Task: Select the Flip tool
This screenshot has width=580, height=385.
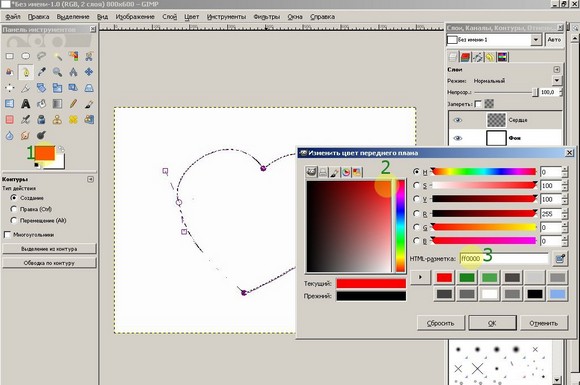Action: pos(10,104)
